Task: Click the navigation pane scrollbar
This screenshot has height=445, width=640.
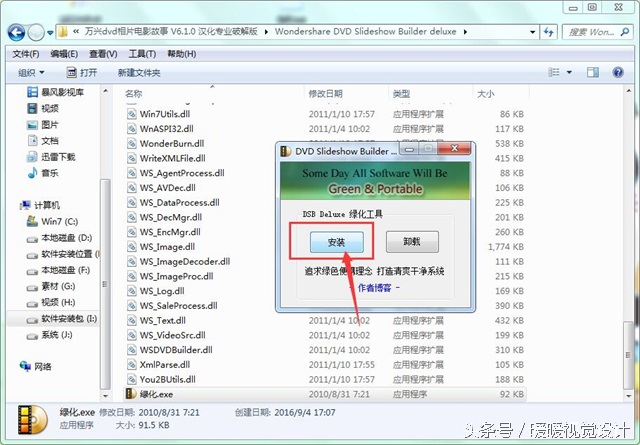Action: coord(105,284)
